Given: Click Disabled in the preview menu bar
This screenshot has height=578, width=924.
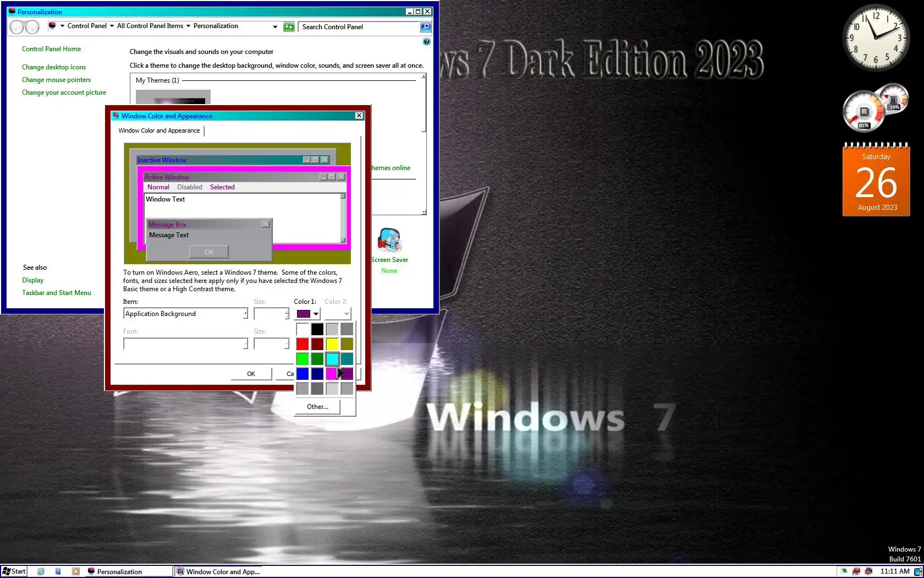Looking at the screenshot, I should coord(190,187).
